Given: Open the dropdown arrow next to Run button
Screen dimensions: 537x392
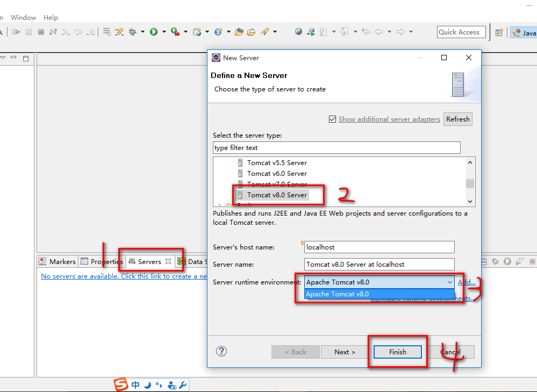Looking at the screenshot, I should click(x=164, y=32).
